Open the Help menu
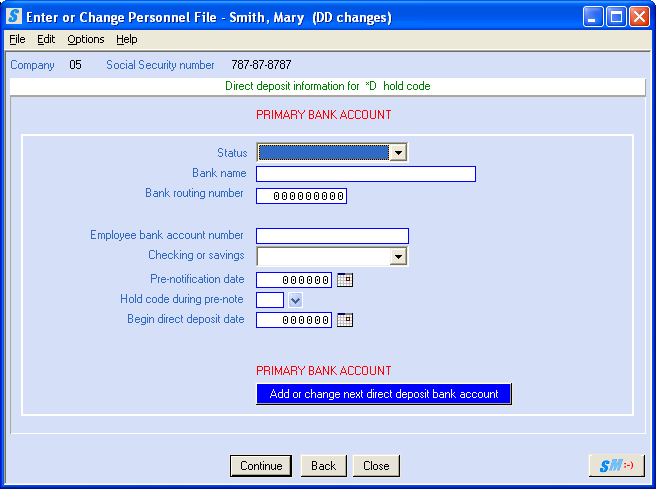Viewport: 656px width, 489px height. (x=126, y=39)
